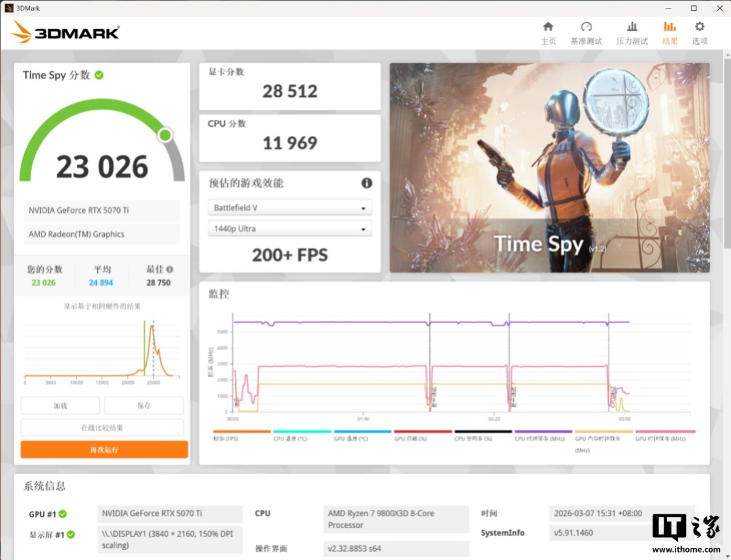Click the Time Spy preview image
This screenshot has width=731, height=560.
click(549, 167)
